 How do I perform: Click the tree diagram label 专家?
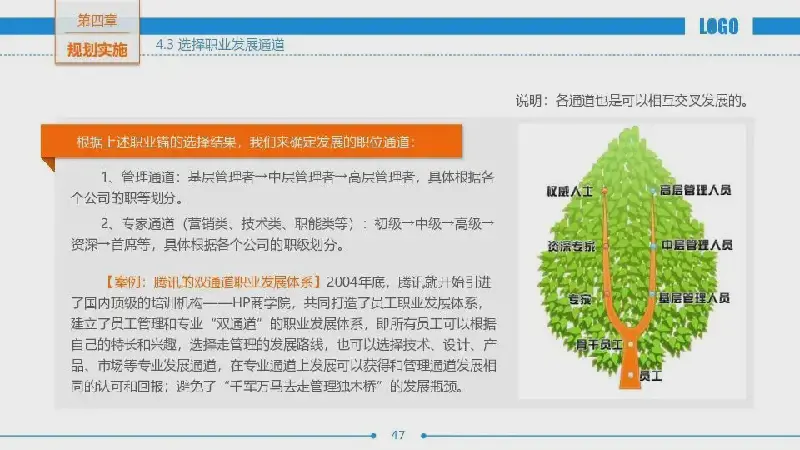coord(580,299)
